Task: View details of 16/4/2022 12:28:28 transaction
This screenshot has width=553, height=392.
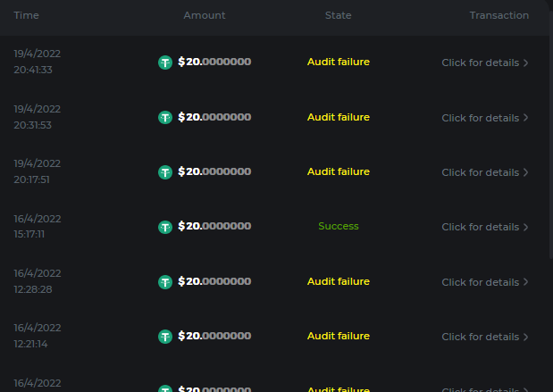Action: point(480,282)
